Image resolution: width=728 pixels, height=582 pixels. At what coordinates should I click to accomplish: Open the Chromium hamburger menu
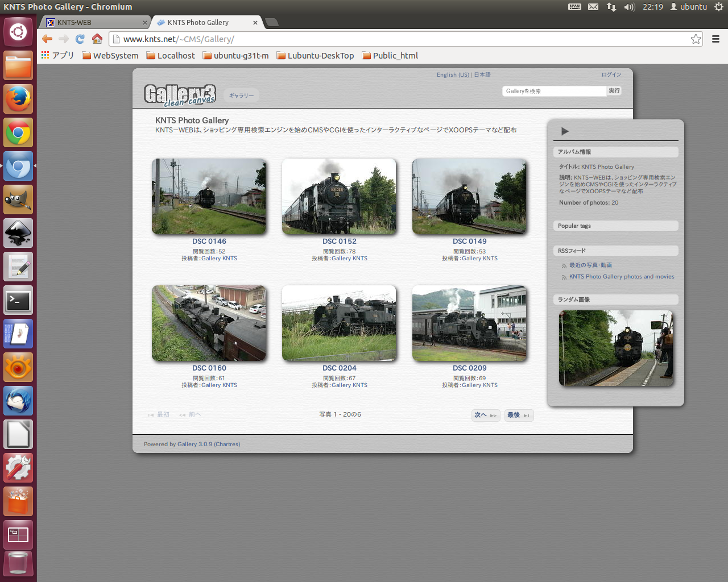[x=715, y=39]
